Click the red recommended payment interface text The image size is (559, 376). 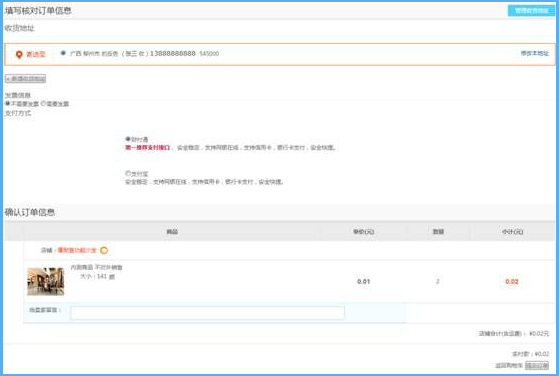coord(148,147)
